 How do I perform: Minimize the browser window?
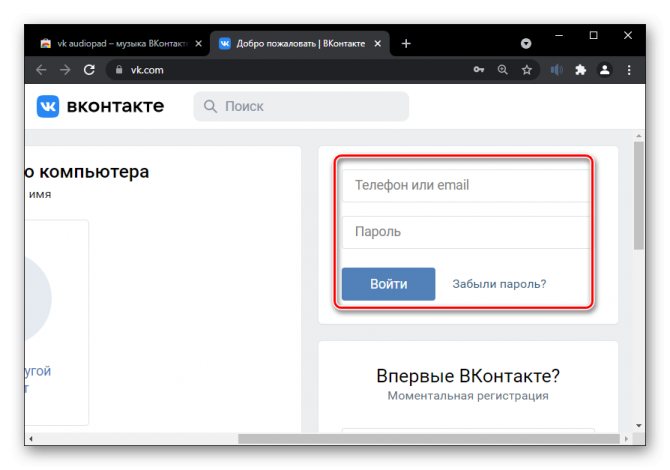click(x=559, y=35)
